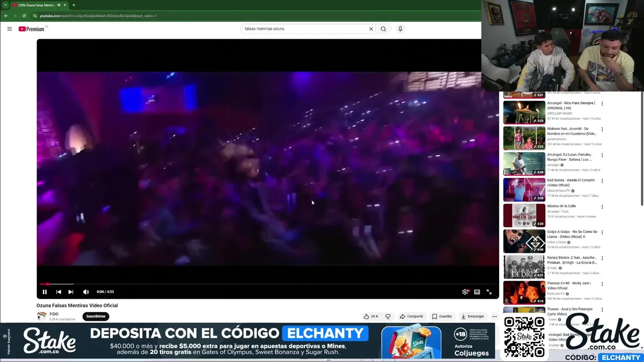Start voice search with the microphone
644x362 pixels.
coord(400,29)
